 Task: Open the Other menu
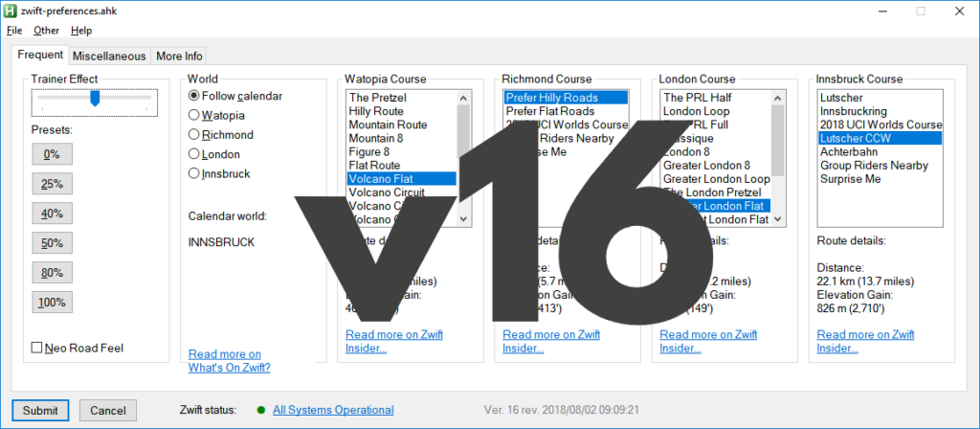46,30
